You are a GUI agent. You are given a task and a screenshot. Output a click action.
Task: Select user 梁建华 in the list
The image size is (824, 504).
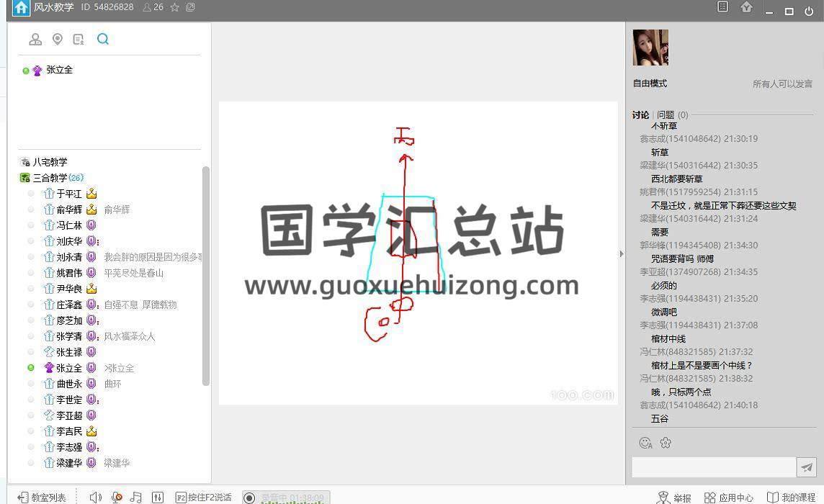69,462
